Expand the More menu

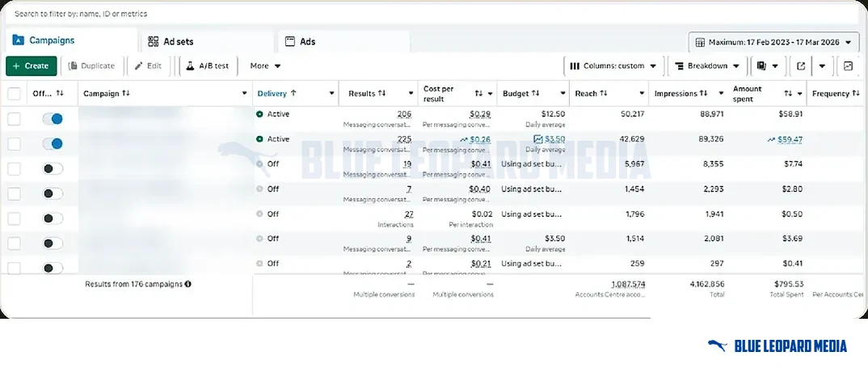(x=265, y=66)
